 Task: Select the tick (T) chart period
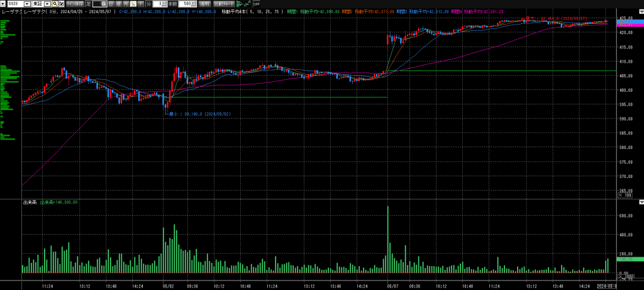click(x=140, y=4)
